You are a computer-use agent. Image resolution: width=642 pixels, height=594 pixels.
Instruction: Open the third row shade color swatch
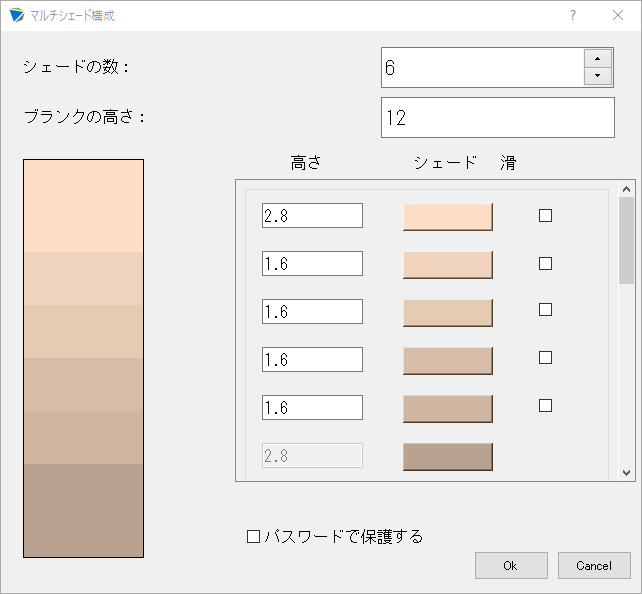(448, 312)
